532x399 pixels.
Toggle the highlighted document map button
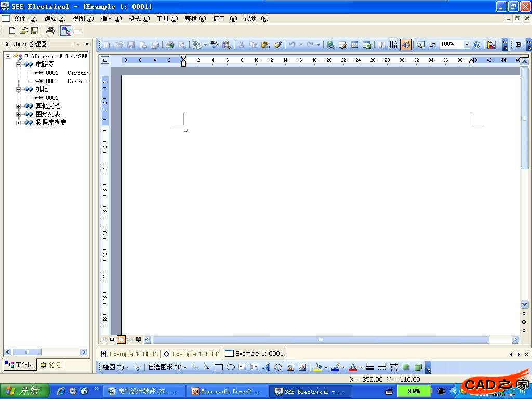[x=406, y=45]
